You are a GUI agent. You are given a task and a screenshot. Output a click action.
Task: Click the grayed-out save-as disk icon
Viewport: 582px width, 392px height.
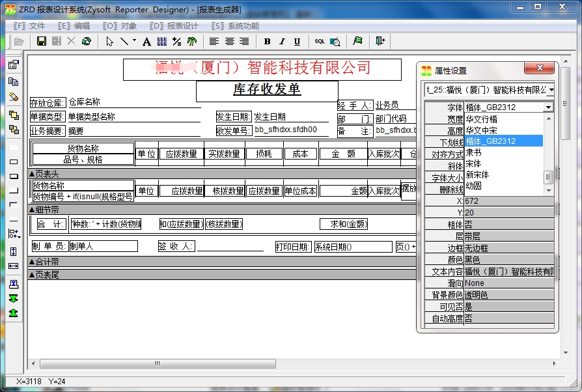point(57,41)
